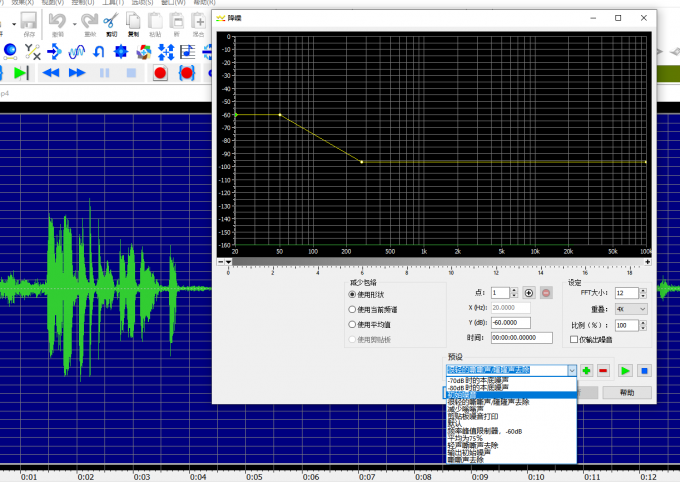
Task: Click the 点 number input field
Action: 500,293
